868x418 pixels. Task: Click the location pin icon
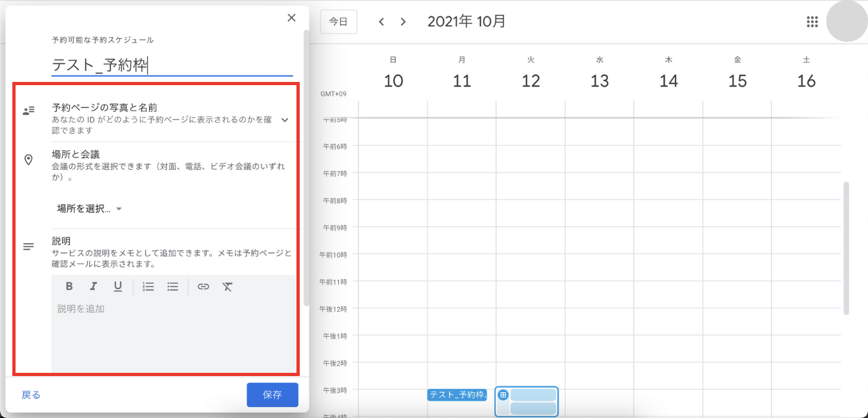point(28,159)
